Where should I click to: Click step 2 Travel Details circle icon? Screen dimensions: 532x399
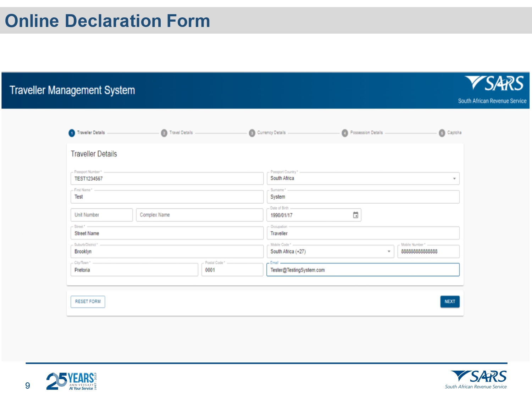tap(164, 133)
